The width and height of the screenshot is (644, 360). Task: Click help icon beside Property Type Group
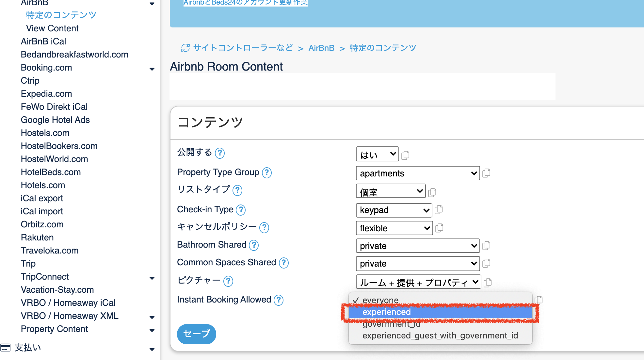[267, 172]
